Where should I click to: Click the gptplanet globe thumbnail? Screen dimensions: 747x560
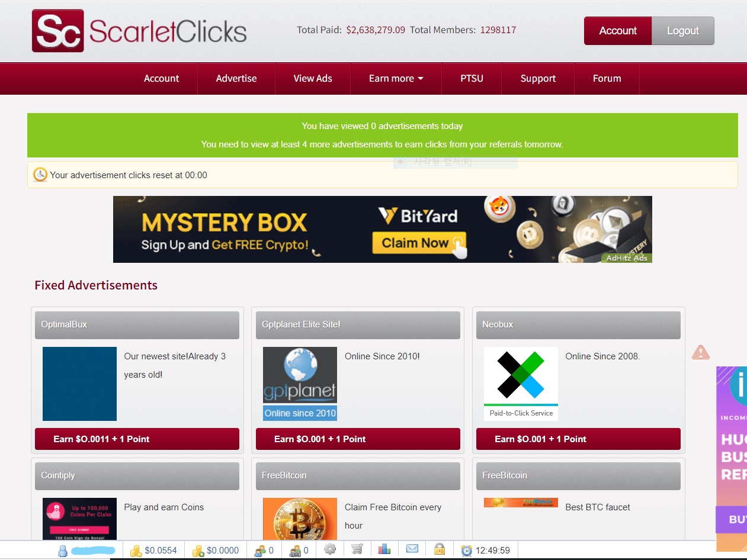pos(300,384)
